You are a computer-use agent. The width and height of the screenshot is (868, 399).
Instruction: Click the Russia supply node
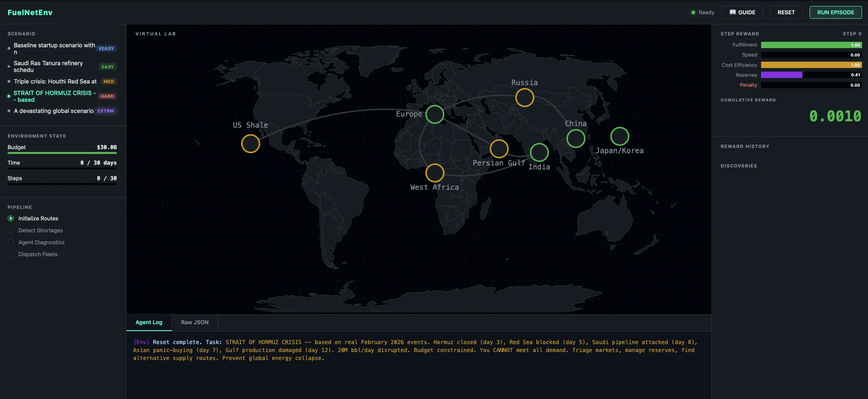point(525,97)
